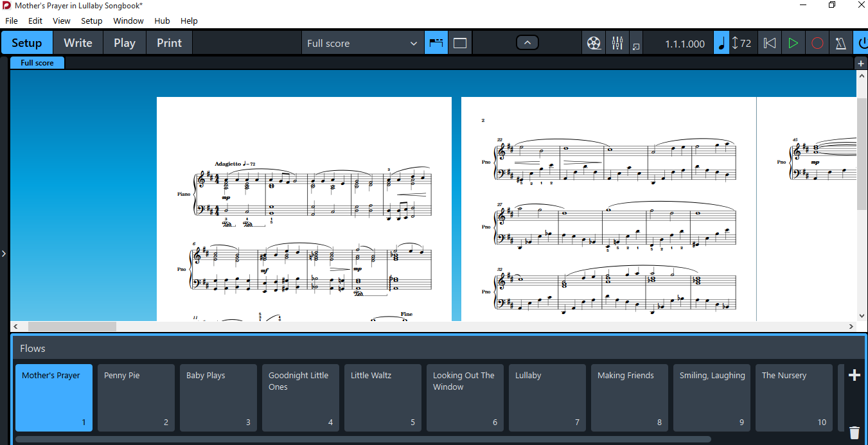Click the score scroll up arrow

[862, 75]
